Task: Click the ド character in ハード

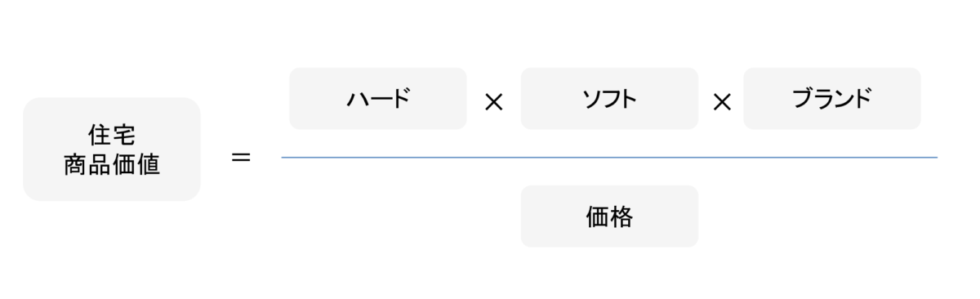Action: point(399,99)
